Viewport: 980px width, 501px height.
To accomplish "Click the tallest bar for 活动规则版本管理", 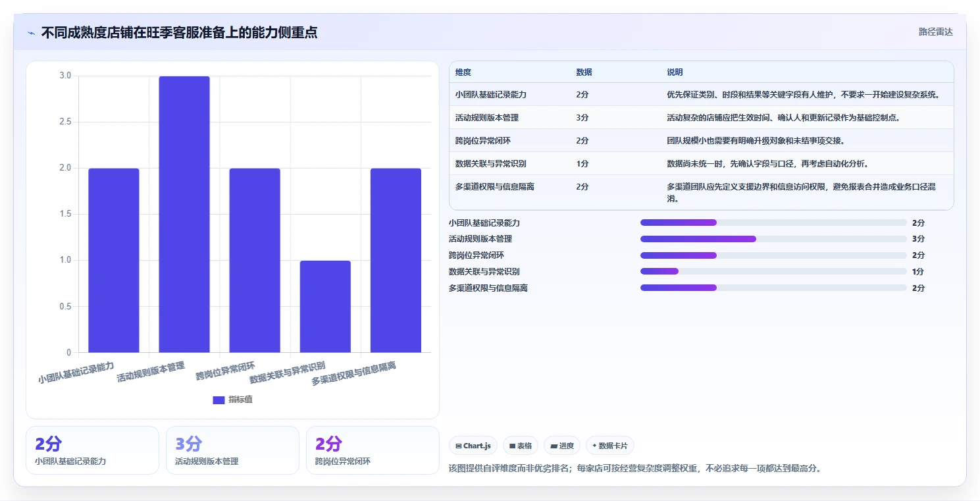I will 184,214.
